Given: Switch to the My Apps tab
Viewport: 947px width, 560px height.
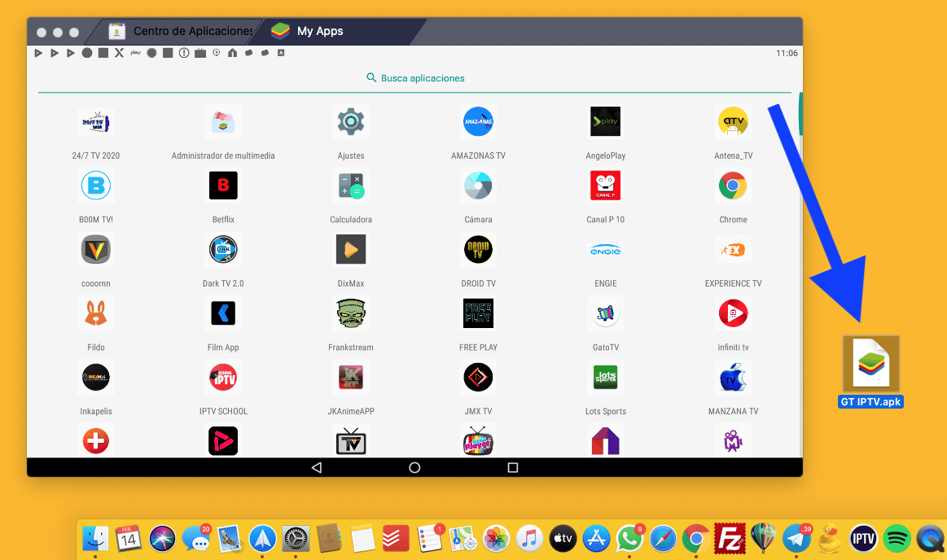Looking at the screenshot, I should click(318, 31).
